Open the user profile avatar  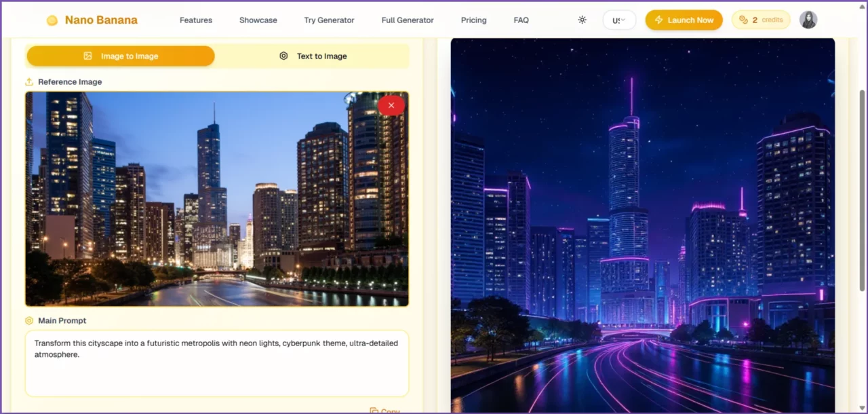pyautogui.click(x=808, y=20)
